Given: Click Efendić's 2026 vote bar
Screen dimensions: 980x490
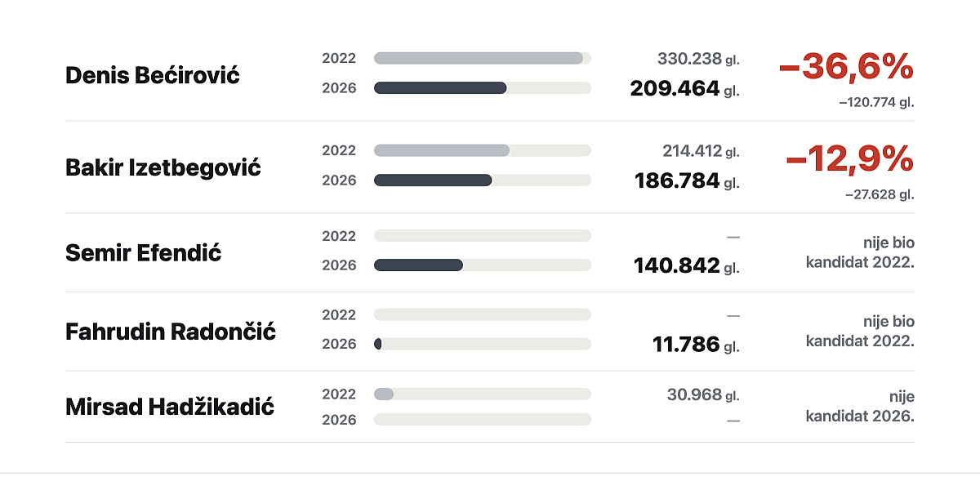Looking at the screenshot, I should (418, 265).
